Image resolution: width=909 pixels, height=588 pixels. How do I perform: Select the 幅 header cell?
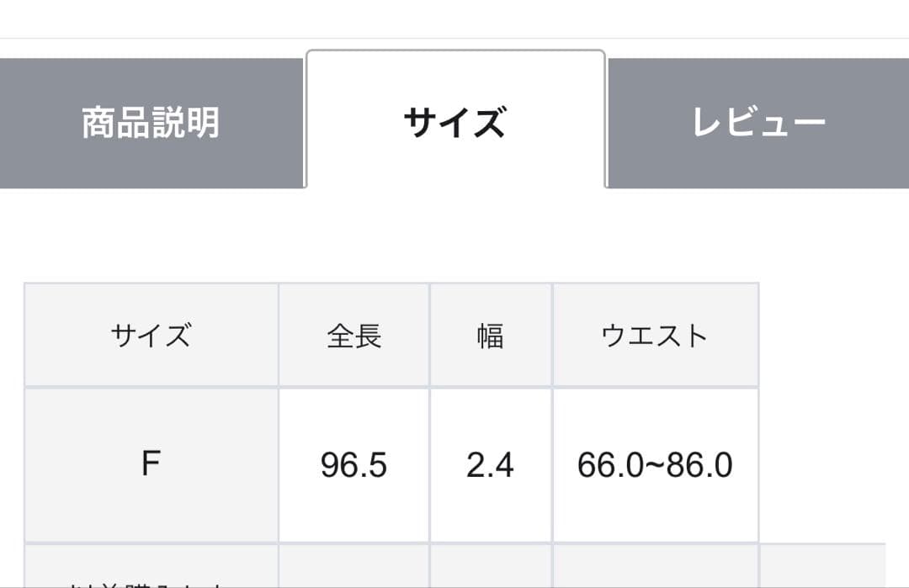click(x=490, y=336)
